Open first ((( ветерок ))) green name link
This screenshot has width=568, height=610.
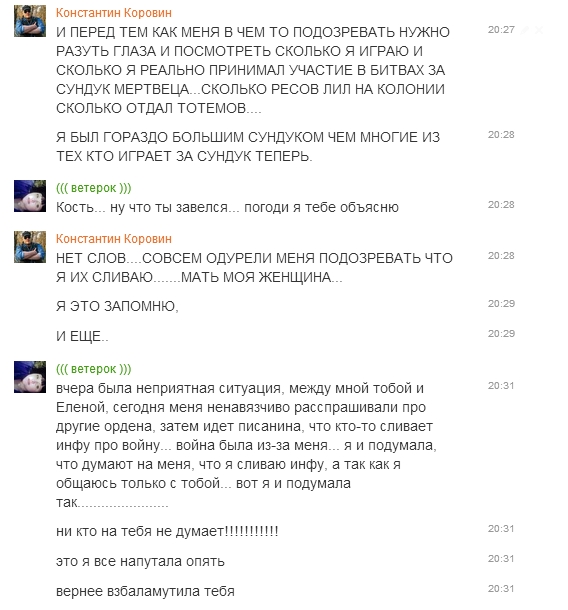[94, 188]
